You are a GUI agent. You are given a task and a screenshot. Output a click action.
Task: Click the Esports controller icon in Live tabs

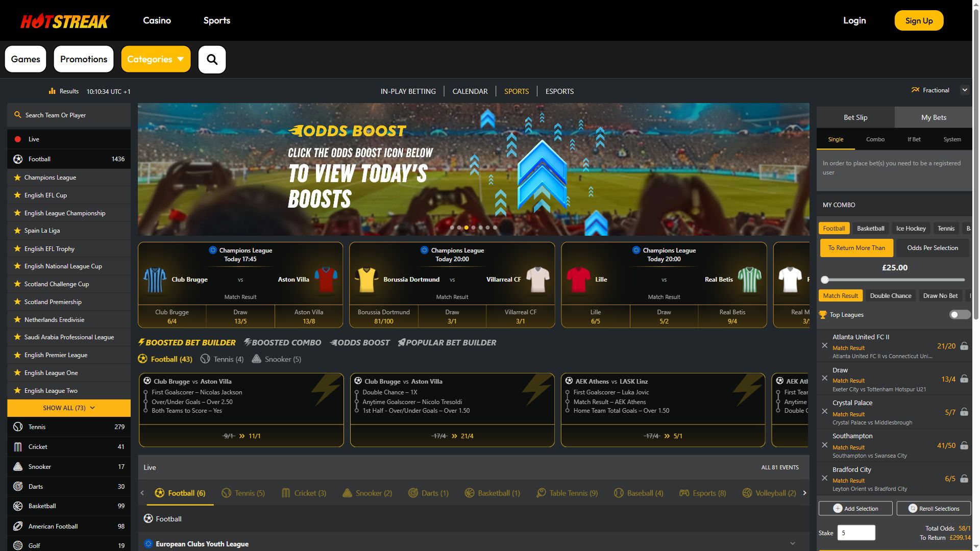tap(684, 493)
